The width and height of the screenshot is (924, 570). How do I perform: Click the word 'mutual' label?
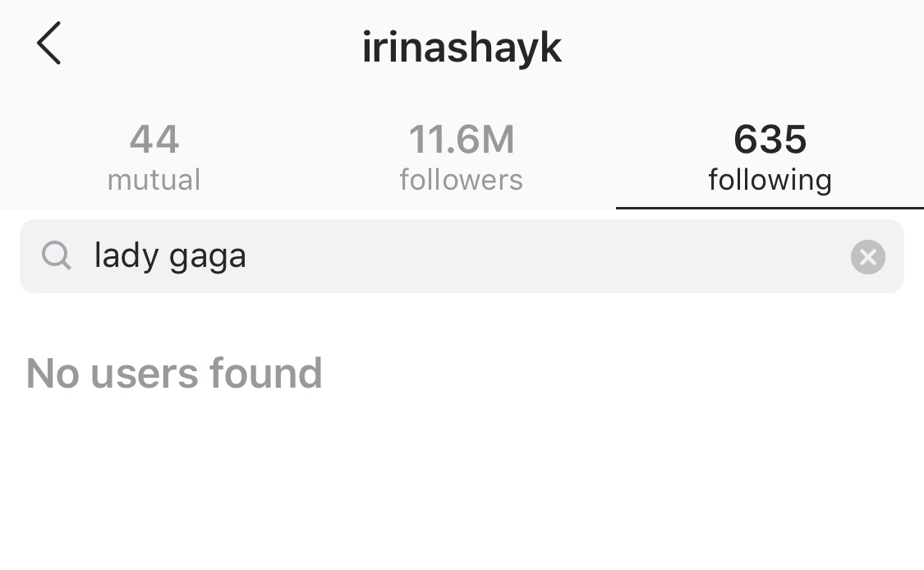tap(154, 180)
